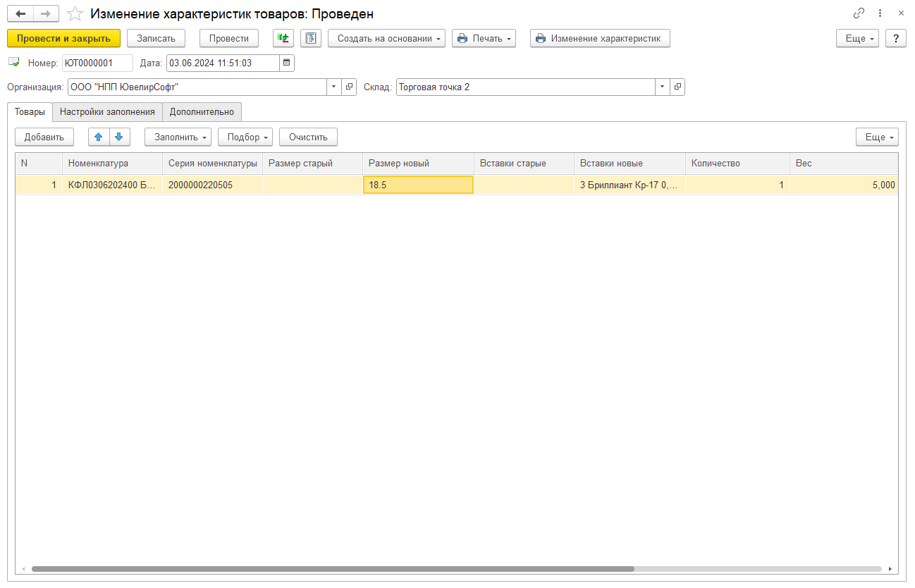Image resolution: width=915 pixels, height=588 pixels.
Task: Click the Склад field Торговая точка 2
Action: coord(526,87)
